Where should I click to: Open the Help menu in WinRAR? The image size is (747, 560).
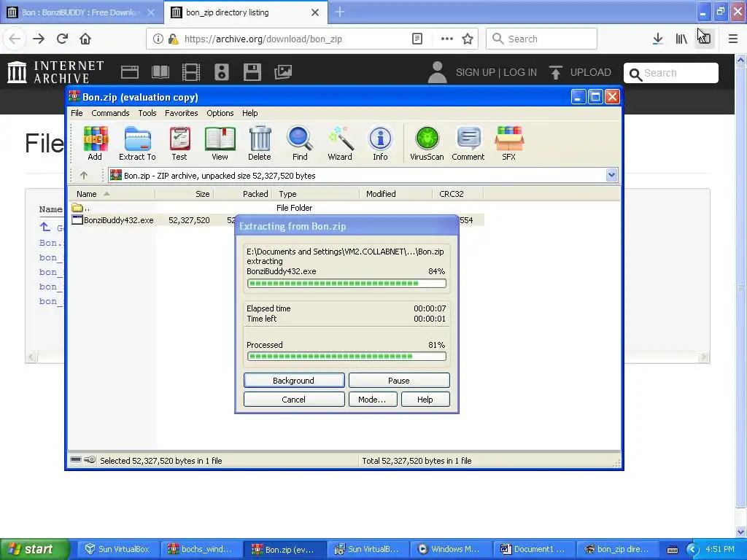[x=249, y=113]
